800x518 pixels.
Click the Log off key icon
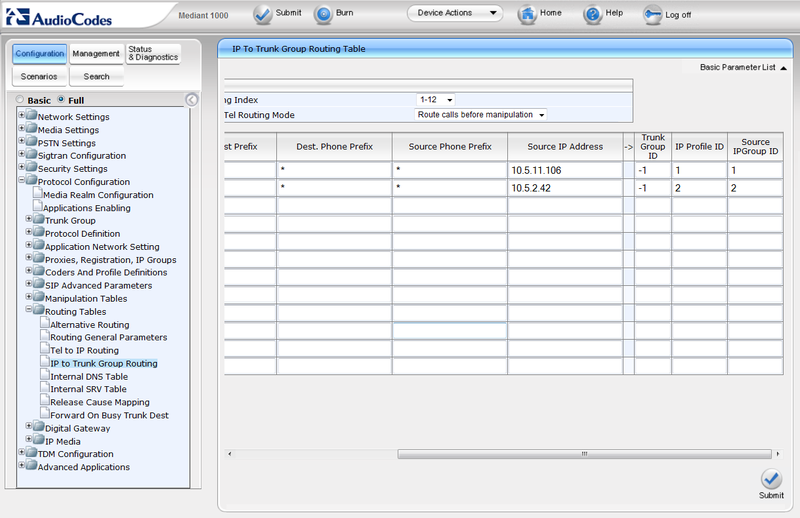coord(653,15)
